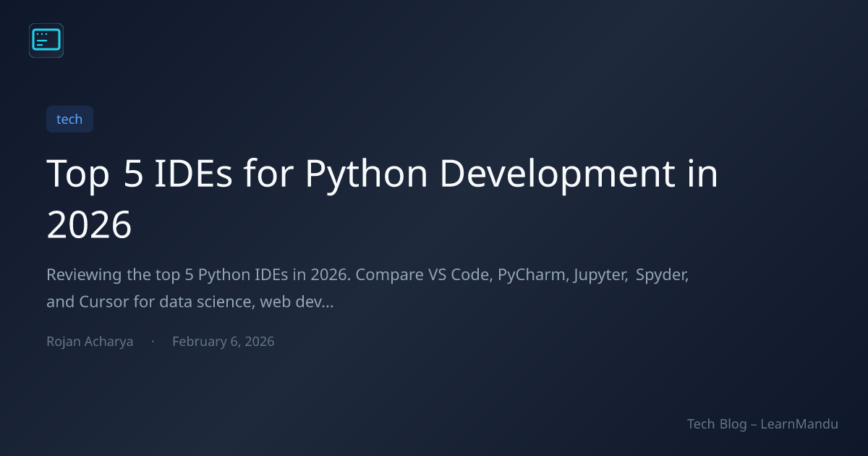This screenshot has width=868, height=456.
Task: Click "Jupyter" in the description
Action: point(598,276)
